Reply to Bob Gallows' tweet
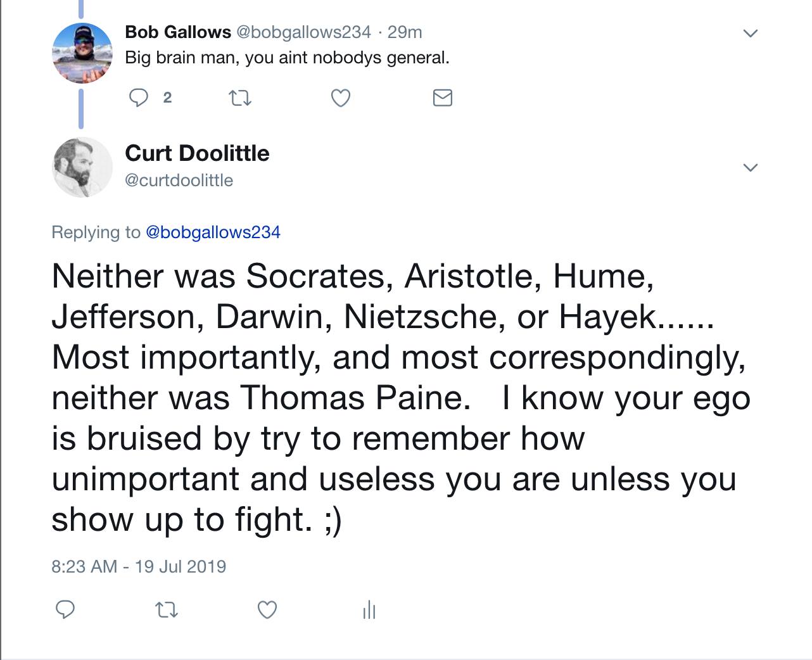The height and width of the screenshot is (660, 812). click(x=139, y=98)
